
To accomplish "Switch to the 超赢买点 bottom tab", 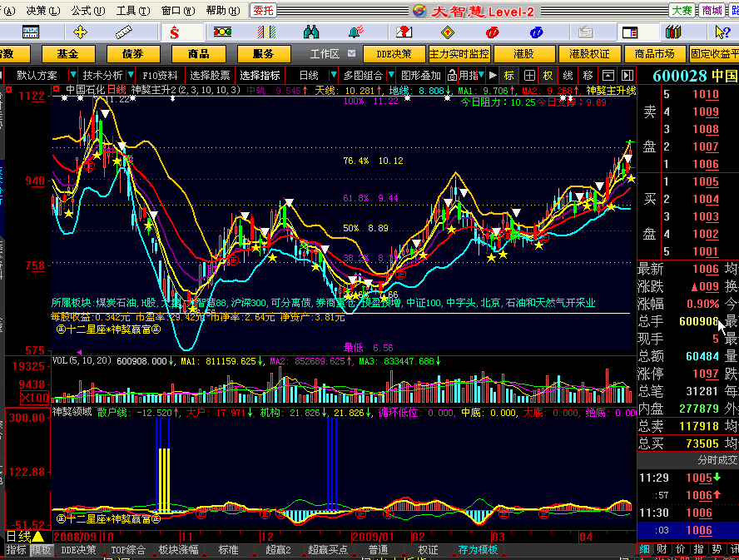I will click(328, 550).
